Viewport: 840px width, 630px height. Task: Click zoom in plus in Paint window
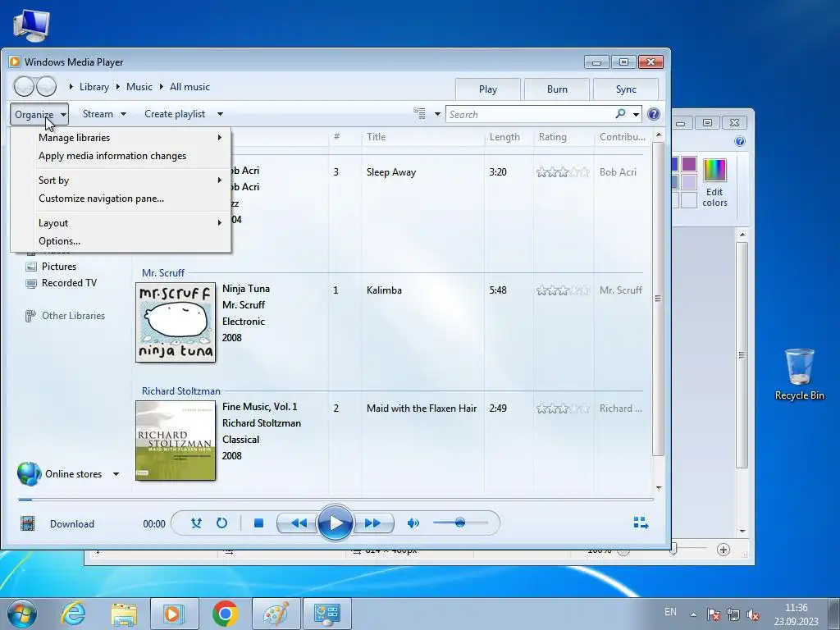coord(724,550)
